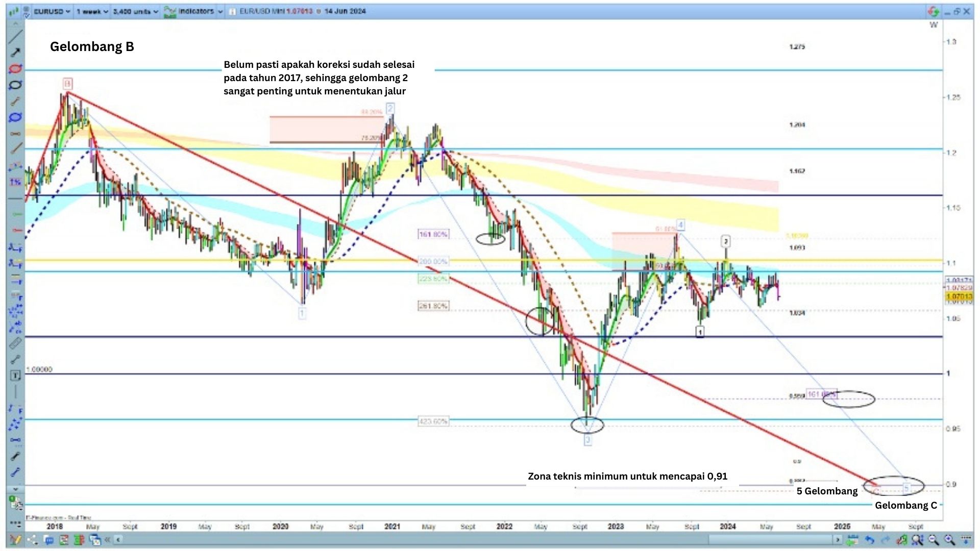Select the line drawing tool
This screenshot has height=551, width=980.
click(16, 36)
